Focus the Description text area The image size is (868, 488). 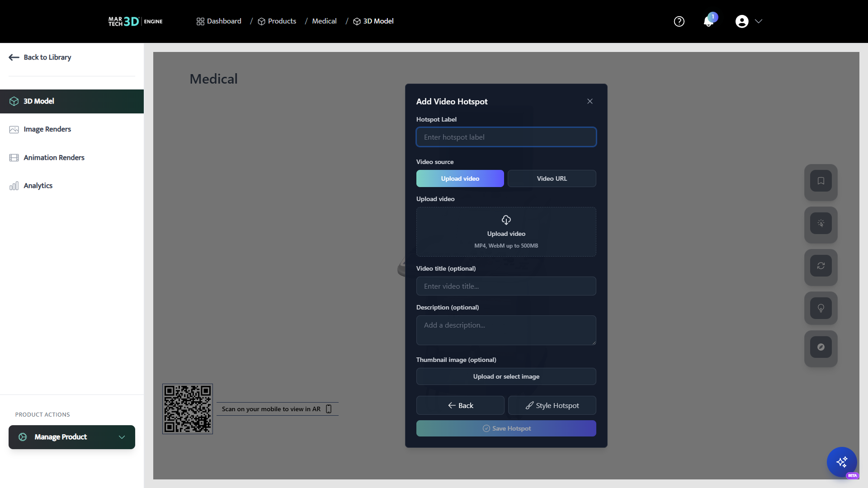(x=506, y=330)
